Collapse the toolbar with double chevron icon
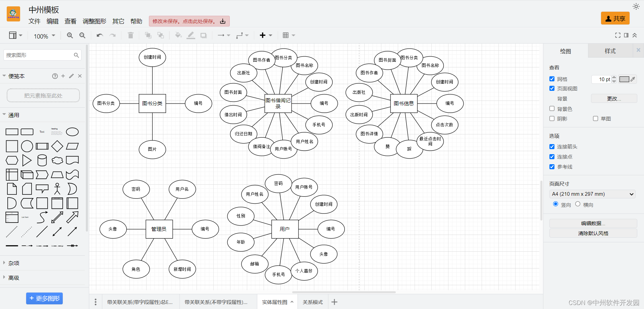The image size is (644, 309). click(x=635, y=35)
